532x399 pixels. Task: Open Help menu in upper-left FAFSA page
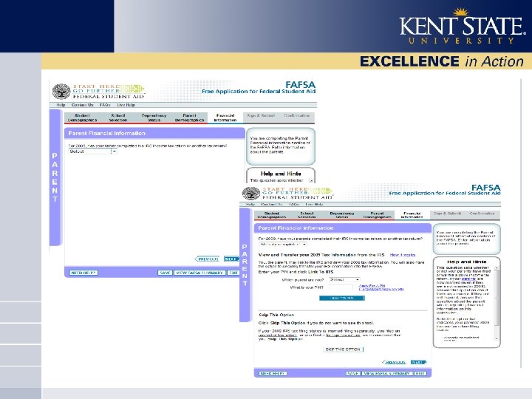click(x=61, y=105)
